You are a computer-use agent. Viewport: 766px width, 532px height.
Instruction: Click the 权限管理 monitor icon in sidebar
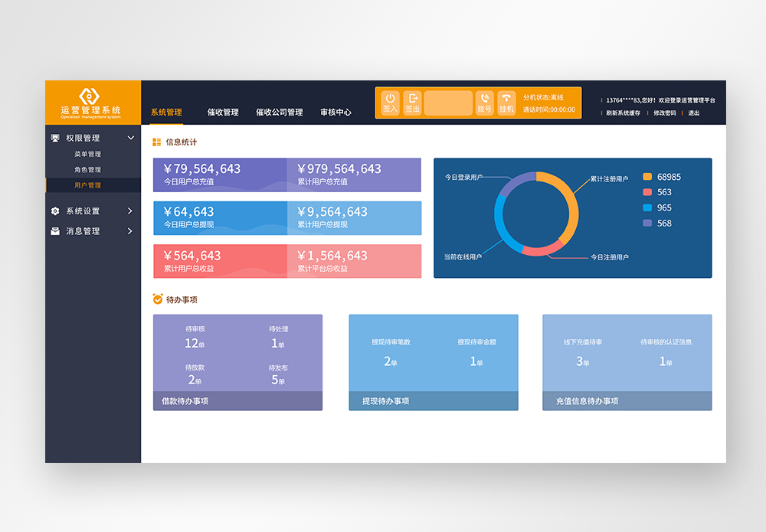point(55,139)
